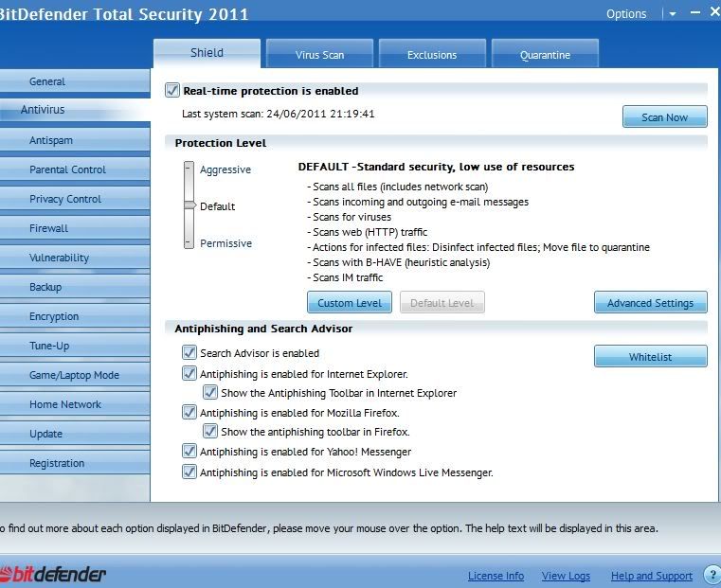Viewport: 721px width, 588px height.
Task: Click the Default Level button
Action: point(442,302)
